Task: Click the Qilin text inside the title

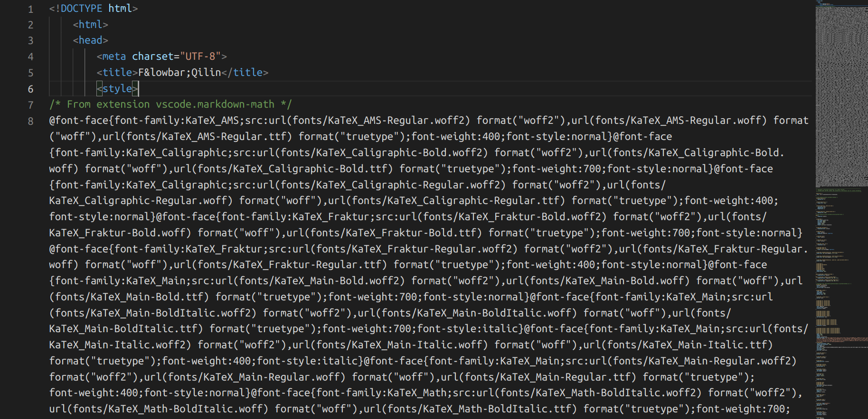Action: 206,73
